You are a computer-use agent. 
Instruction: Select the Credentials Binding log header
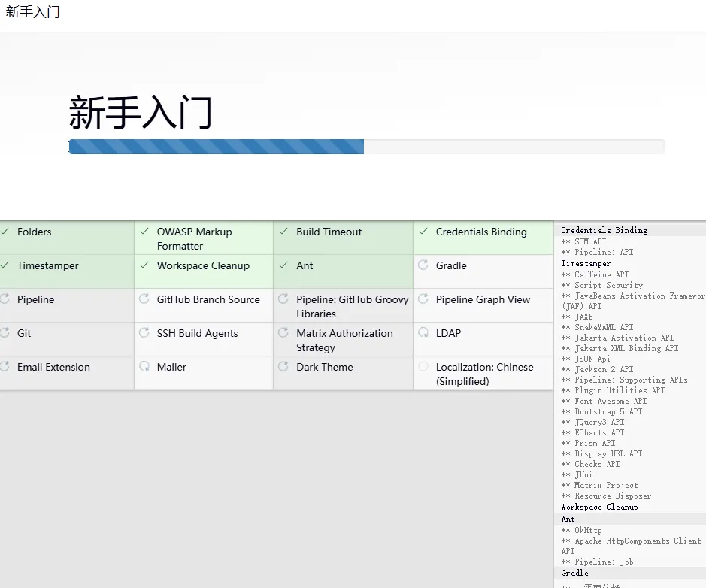click(x=604, y=230)
